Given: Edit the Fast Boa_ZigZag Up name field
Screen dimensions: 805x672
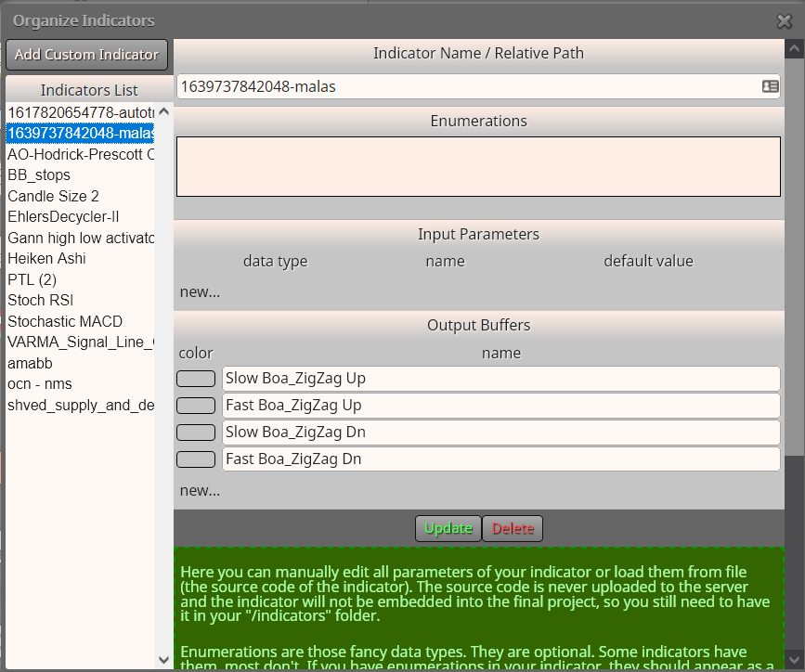Looking at the screenshot, I should (501, 406).
